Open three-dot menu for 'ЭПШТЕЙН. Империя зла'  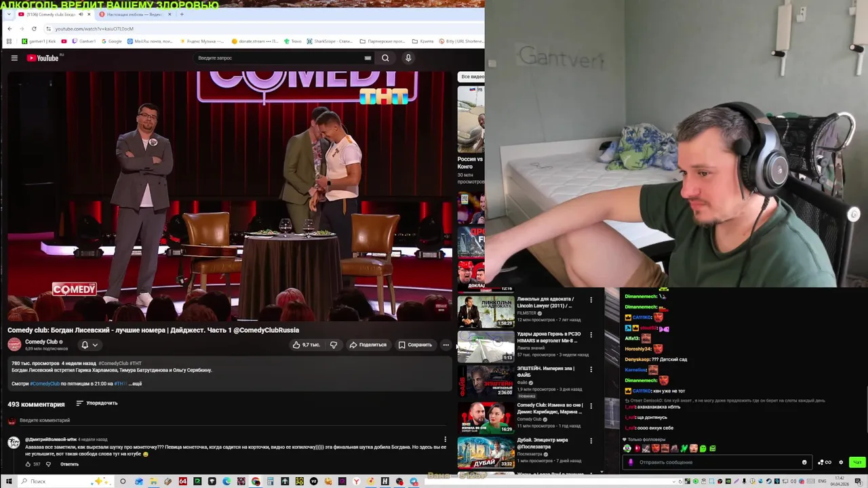coord(591,370)
